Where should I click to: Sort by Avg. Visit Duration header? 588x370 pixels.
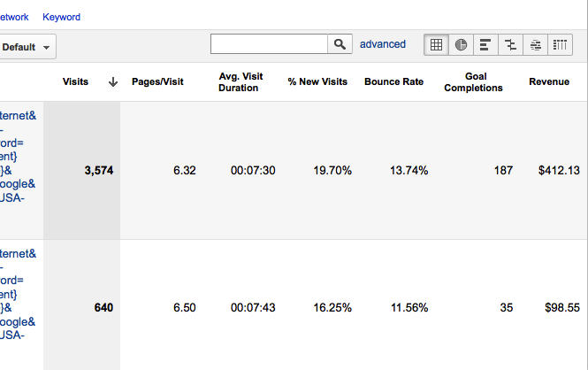point(240,81)
